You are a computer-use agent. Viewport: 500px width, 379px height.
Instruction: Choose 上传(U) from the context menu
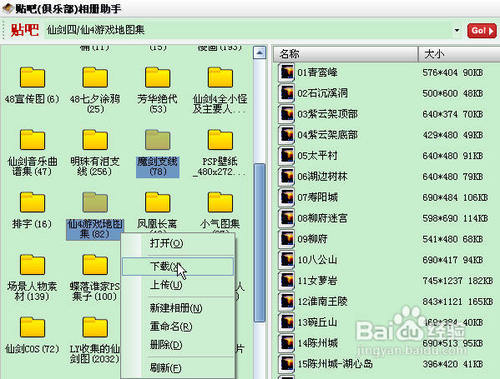178,285
